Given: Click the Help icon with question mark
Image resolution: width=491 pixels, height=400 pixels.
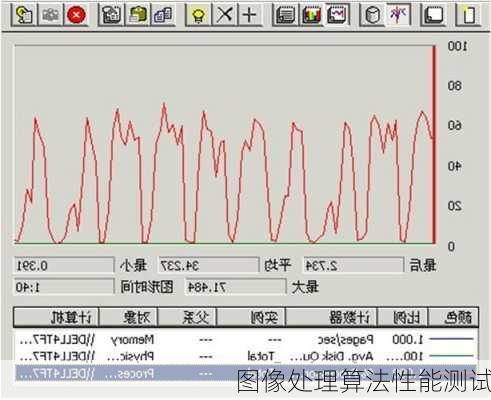Looking at the screenshot, I should (x=24, y=15).
